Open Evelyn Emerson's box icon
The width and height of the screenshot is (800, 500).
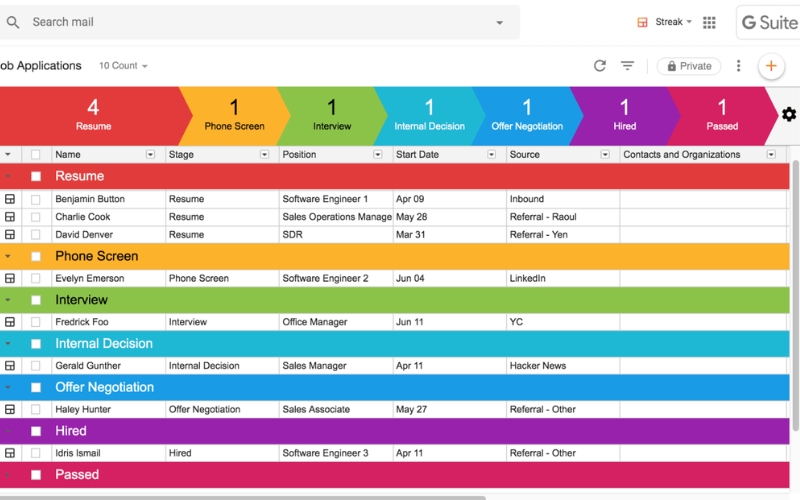(x=10, y=279)
